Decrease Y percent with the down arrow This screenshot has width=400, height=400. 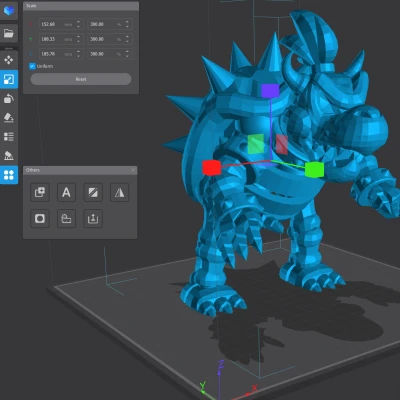[x=127, y=41]
